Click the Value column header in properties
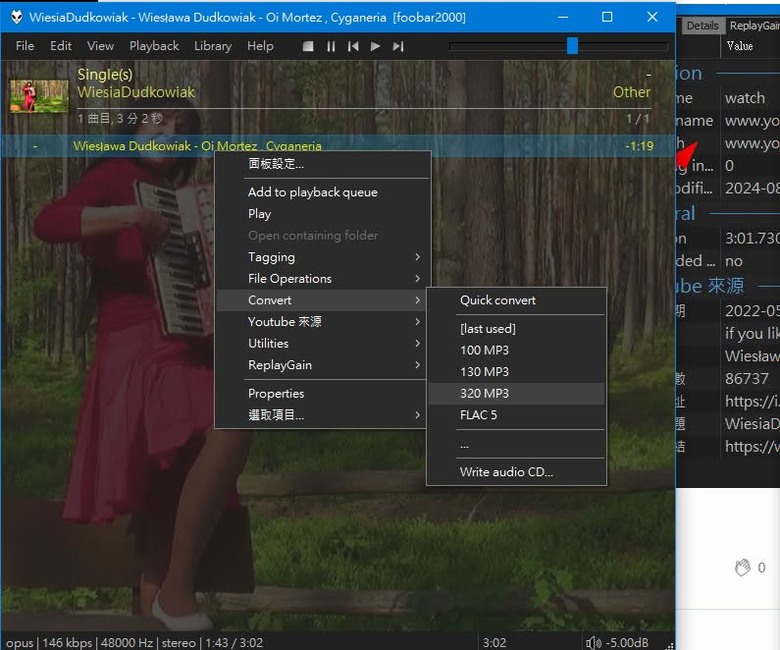This screenshot has height=650, width=780. 739,46
